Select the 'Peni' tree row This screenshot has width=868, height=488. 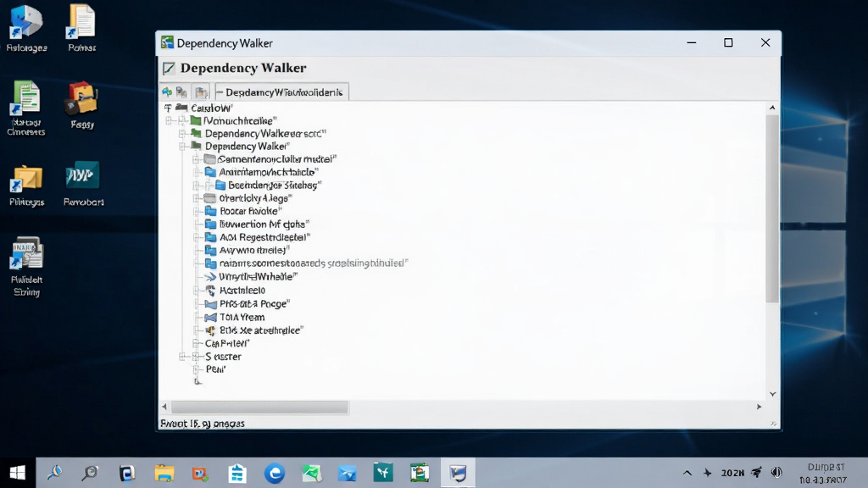point(216,369)
